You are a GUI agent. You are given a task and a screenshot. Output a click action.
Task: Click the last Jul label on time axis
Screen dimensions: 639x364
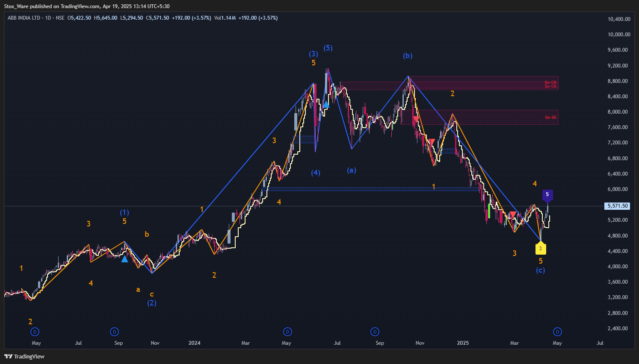pos(600,343)
